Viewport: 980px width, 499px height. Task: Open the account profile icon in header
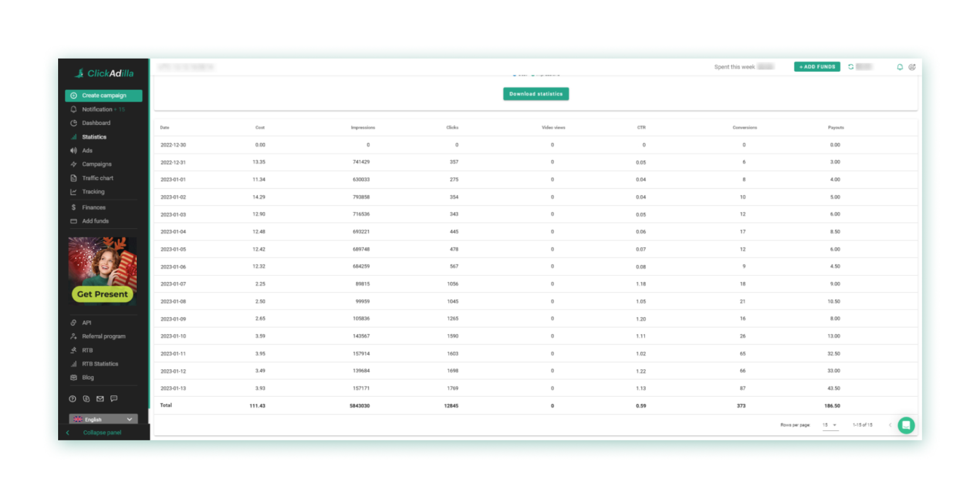click(912, 67)
